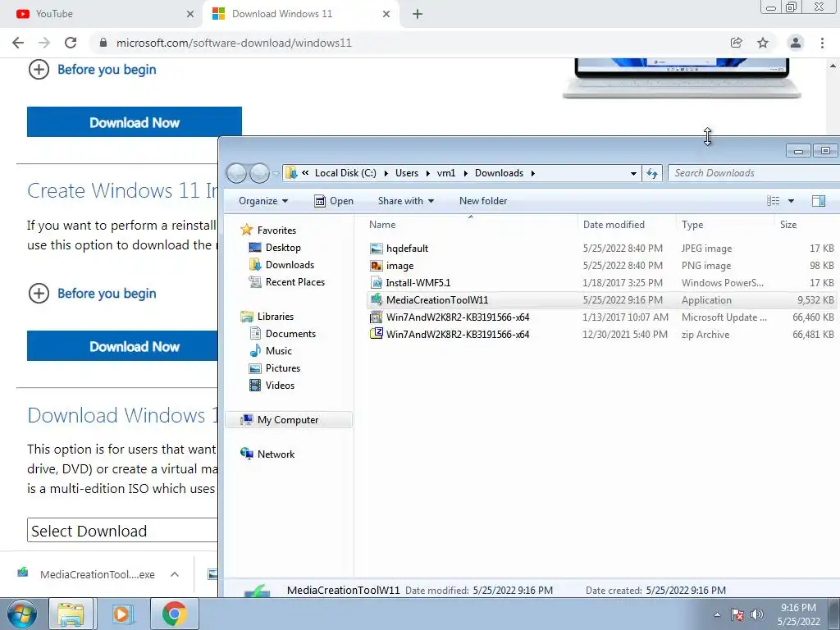Click upper Download Now button
This screenshot has height=630, width=840.
click(135, 122)
